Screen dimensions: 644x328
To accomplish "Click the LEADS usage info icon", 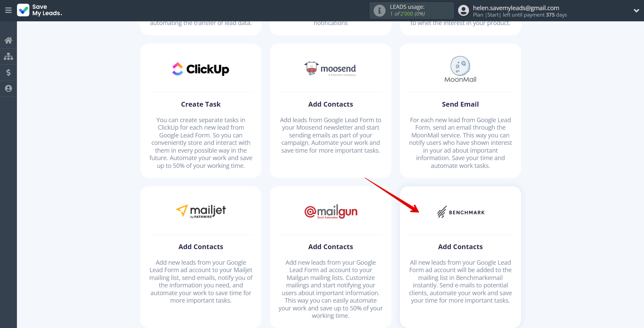I will [x=380, y=10].
